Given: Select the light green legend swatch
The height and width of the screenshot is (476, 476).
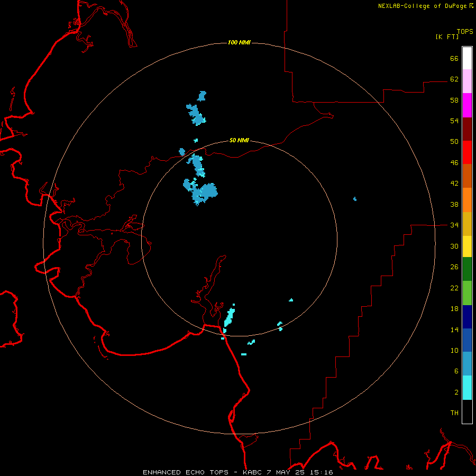Looking at the screenshot, I should 467,293.
